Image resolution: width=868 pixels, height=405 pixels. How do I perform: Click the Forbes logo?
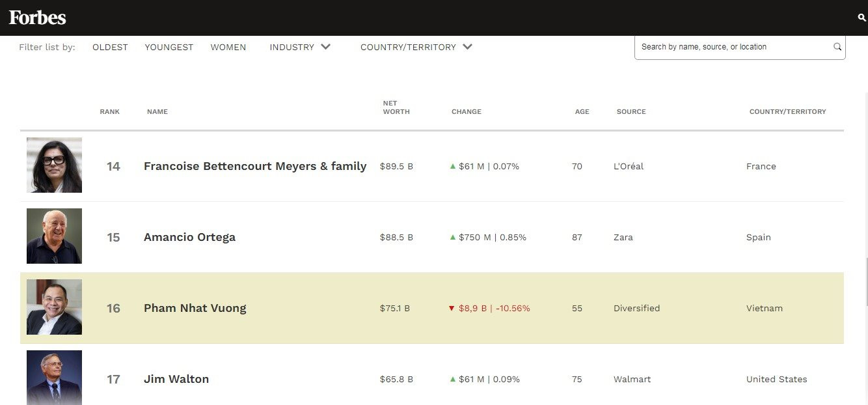(x=37, y=18)
